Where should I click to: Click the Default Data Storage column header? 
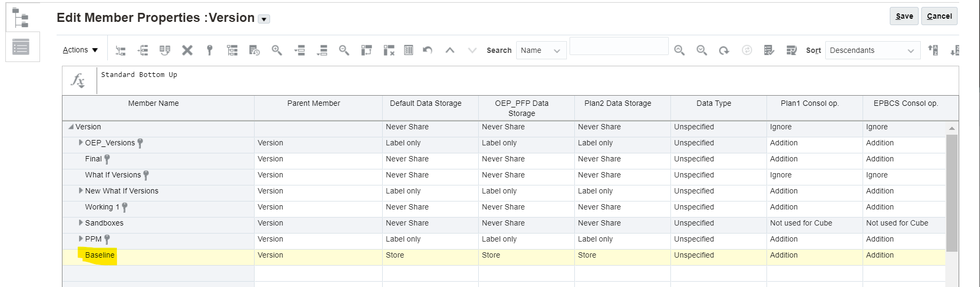[x=430, y=108]
